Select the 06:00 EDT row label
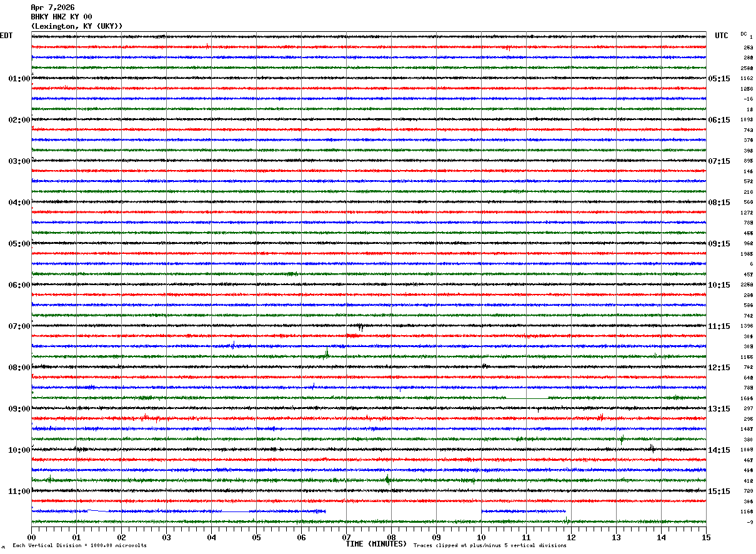Image resolution: width=756 pixels, height=554 pixels. coord(19,285)
